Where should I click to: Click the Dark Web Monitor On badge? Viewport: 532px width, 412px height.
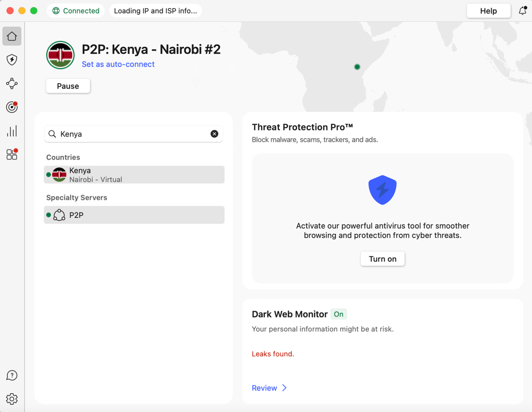[x=339, y=314]
